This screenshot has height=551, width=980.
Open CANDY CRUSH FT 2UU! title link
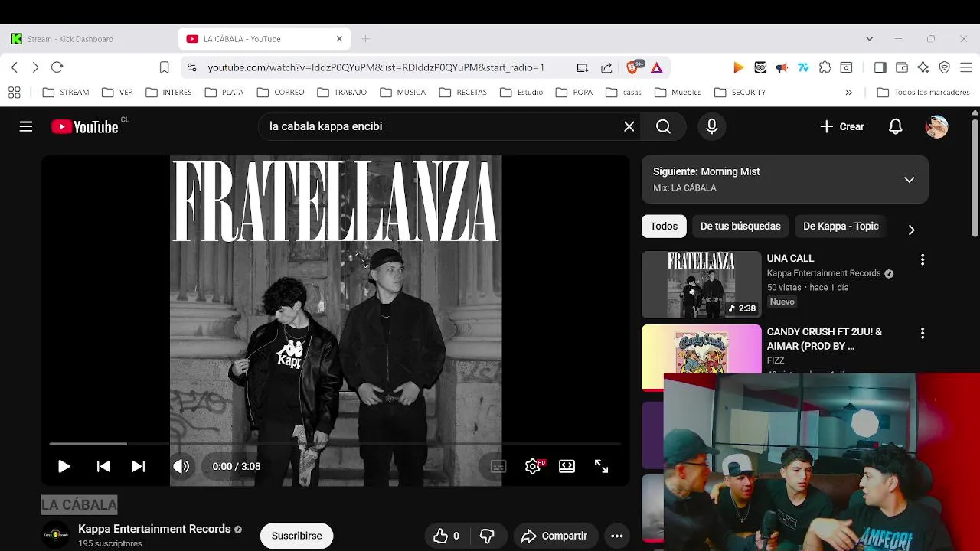(825, 339)
